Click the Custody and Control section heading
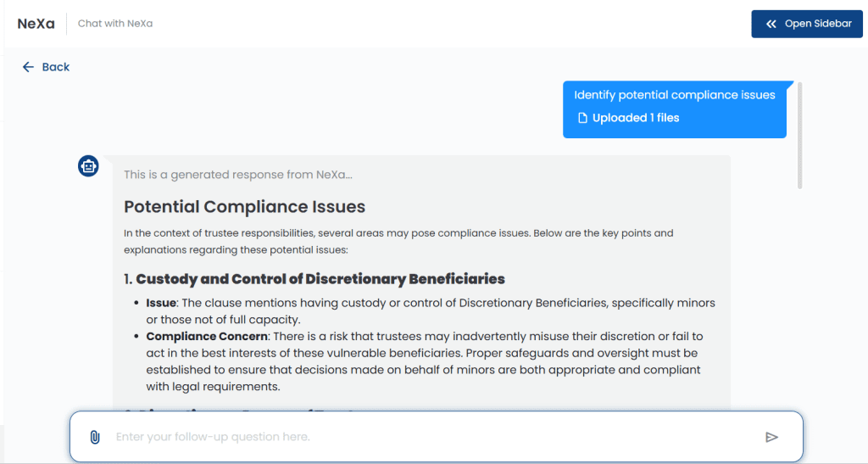The image size is (868, 464). pyautogui.click(x=314, y=279)
